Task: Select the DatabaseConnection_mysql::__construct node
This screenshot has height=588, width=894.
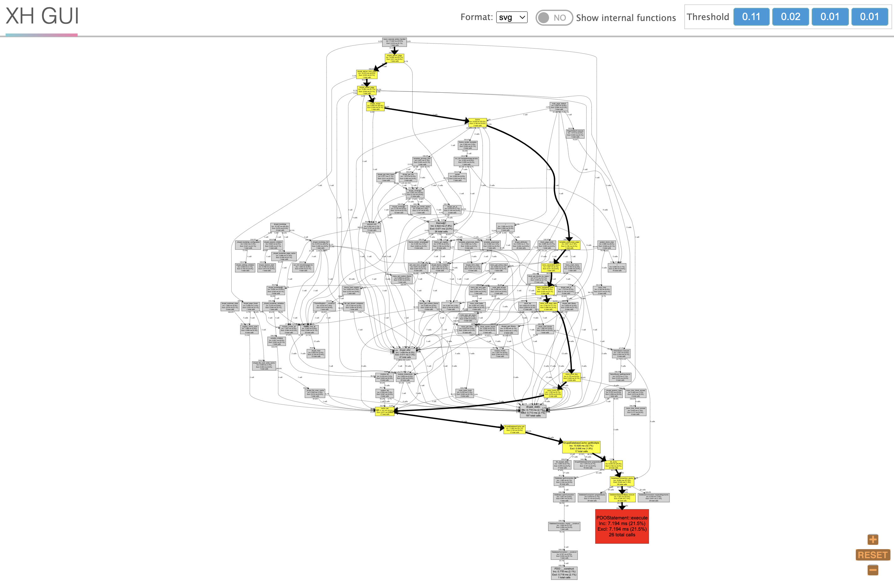Action: (564, 526)
